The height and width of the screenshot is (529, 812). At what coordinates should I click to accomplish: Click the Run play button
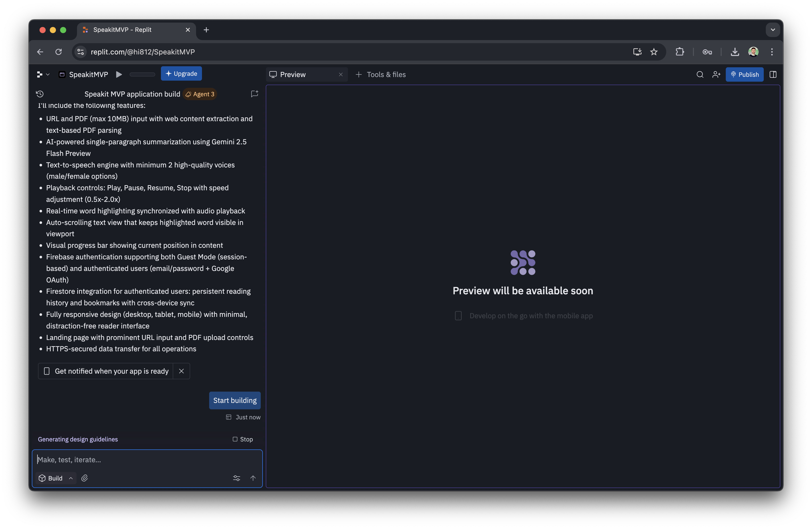pyautogui.click(x=119, y=74)
